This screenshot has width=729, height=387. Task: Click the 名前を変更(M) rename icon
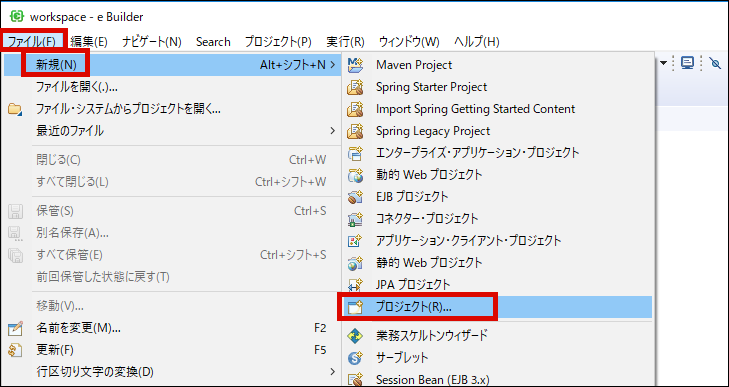[15, 328]
